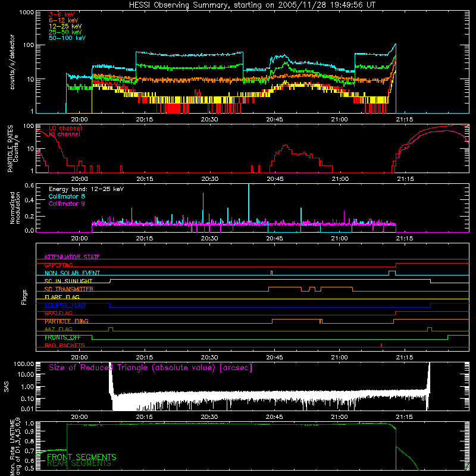Click the SAS axis label
This screenshot has height=476, width=476.
click(x=6, y=387)
